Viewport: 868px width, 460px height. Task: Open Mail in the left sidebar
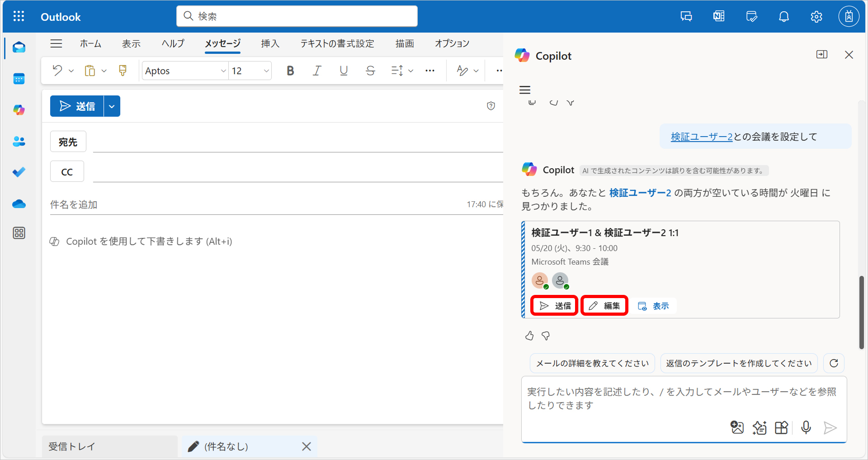tap(19, 47)
